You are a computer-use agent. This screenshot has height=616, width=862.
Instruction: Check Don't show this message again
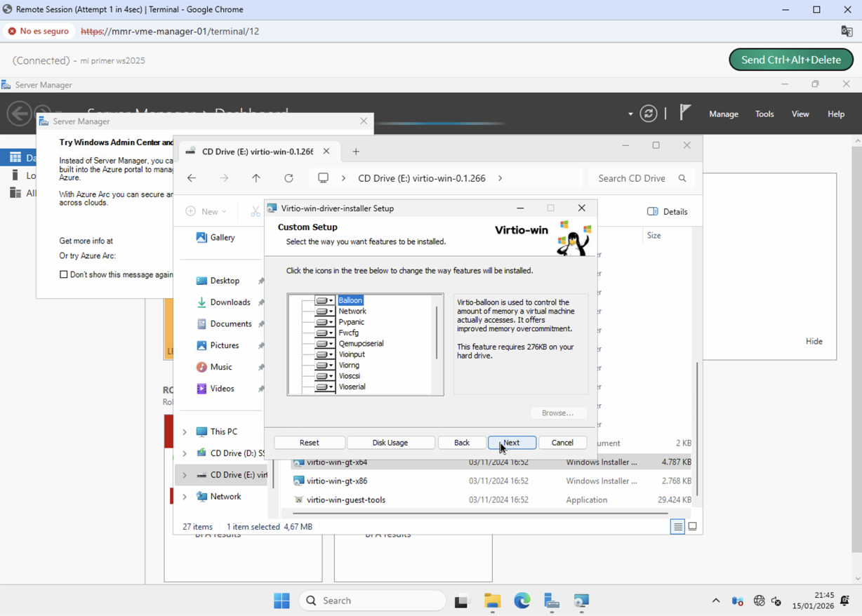coord(64,274)
